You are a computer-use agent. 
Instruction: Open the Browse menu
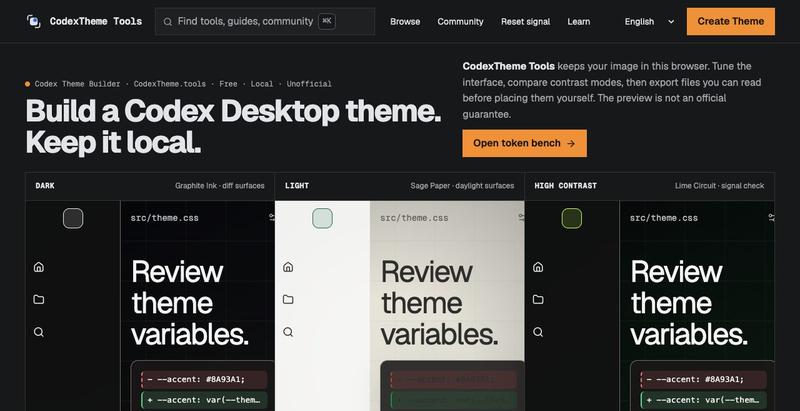[405, 21]
